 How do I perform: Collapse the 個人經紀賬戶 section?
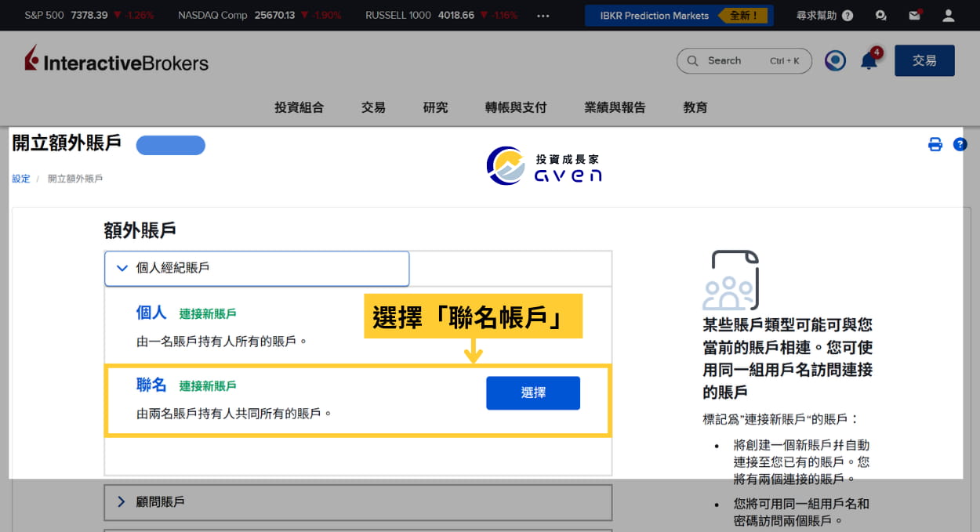pyautogui.click(x=257, y=268)
